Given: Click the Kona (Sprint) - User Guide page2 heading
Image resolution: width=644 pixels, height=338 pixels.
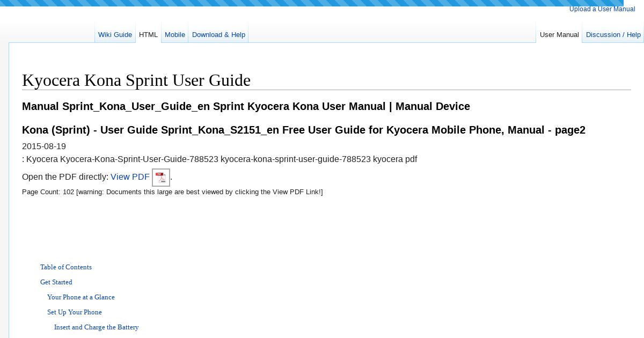Looking at the screenshot, I should tap(304, 130).
